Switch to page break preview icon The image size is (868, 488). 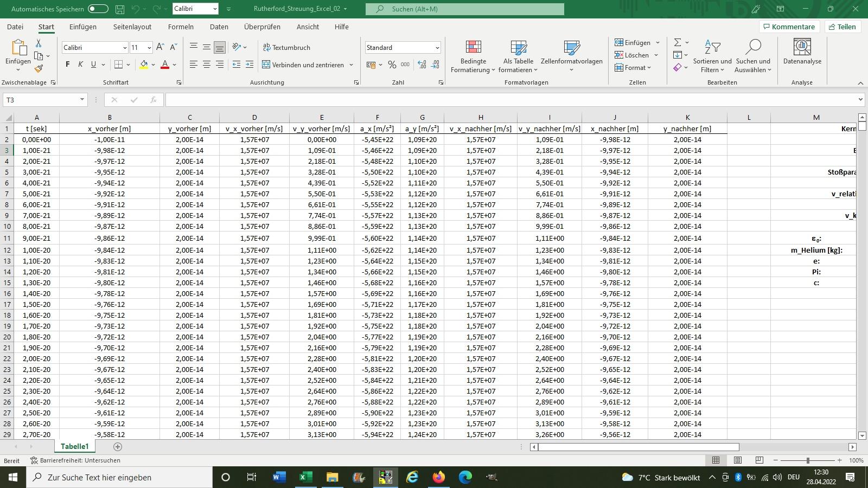click(759, 460)
